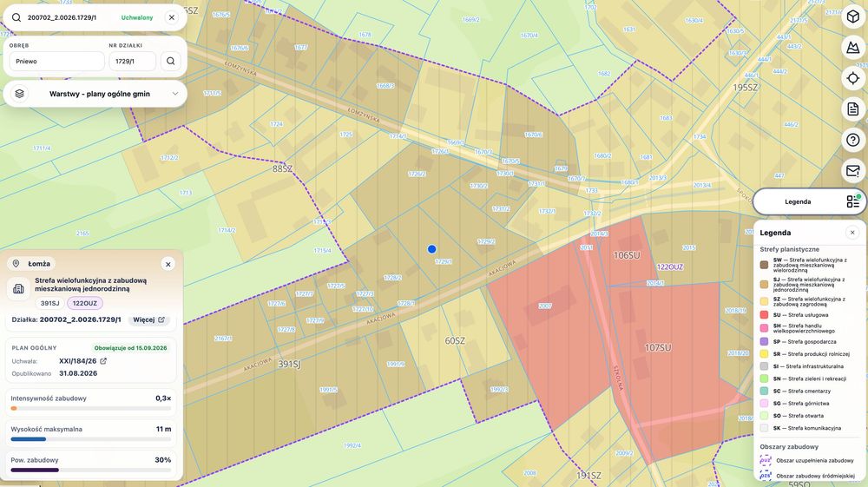Click the Pow. zabudowy purple bar
Screen dimensions: 868x487
pyautogui.click(x=35, y=471)
